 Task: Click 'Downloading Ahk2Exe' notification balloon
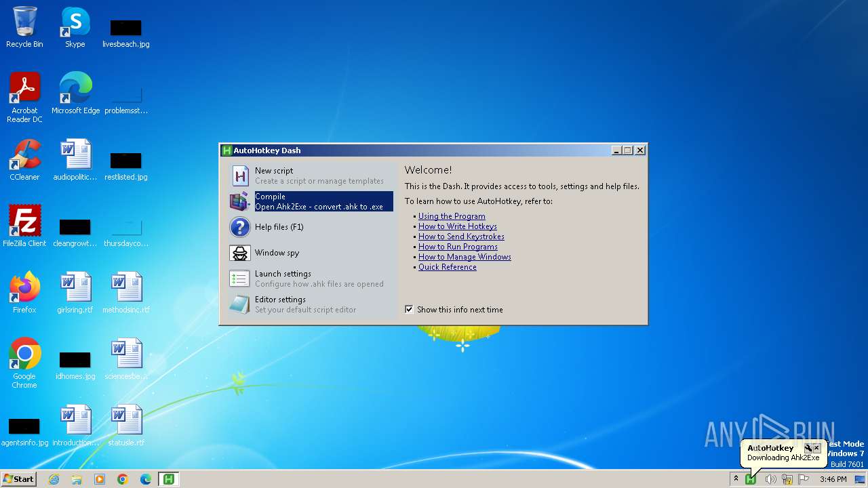783,457
